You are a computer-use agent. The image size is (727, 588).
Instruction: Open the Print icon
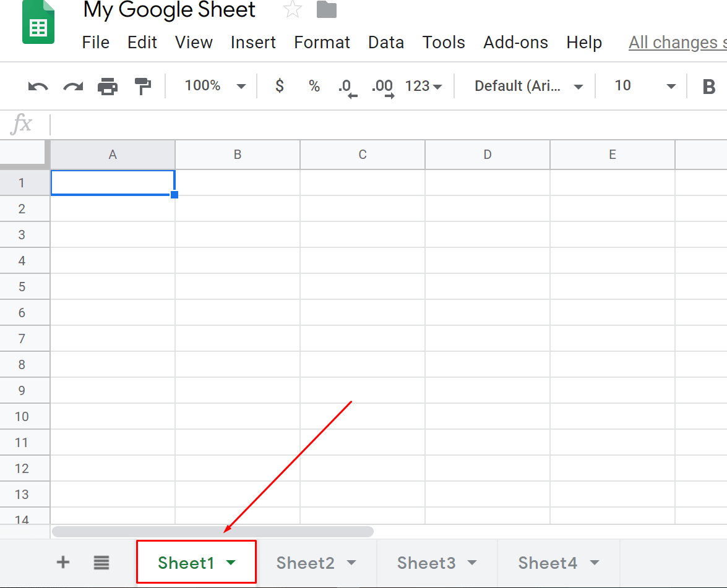coord(108,86)
